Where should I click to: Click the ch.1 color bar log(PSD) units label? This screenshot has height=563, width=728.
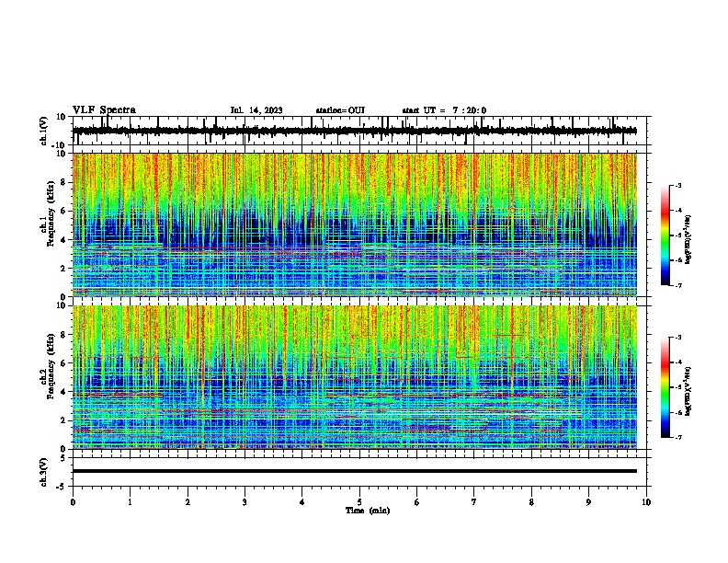688,240
